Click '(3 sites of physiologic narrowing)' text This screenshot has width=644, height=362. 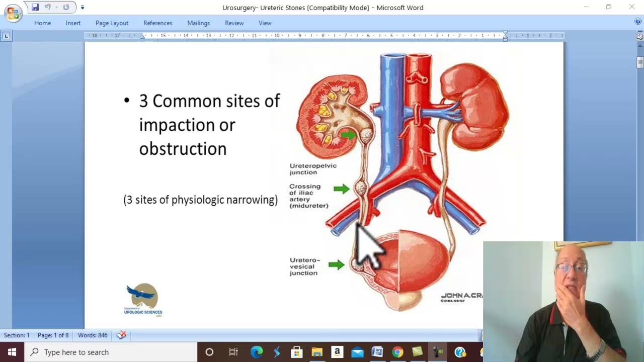(x=200, y=200)
